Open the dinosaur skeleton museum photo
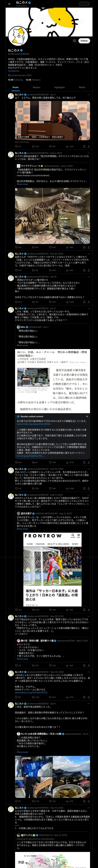 (52, 216)
